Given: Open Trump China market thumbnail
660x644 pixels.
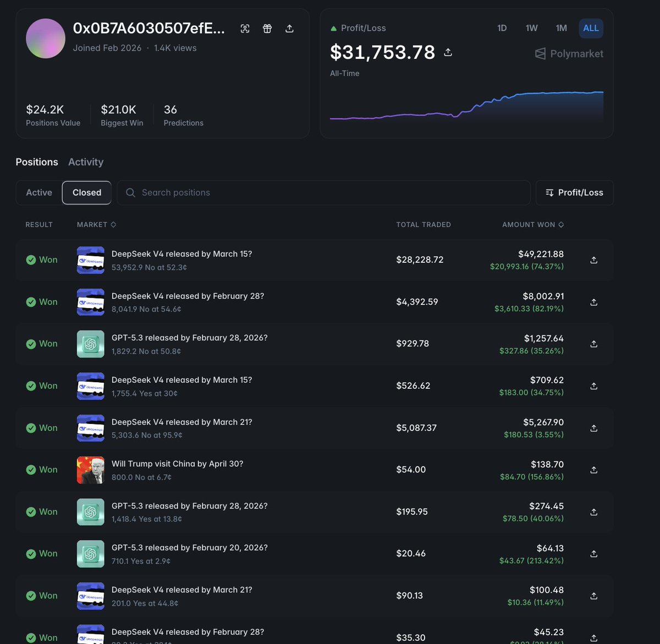Looking at the screenshot, I should click(x=91, y=470).
